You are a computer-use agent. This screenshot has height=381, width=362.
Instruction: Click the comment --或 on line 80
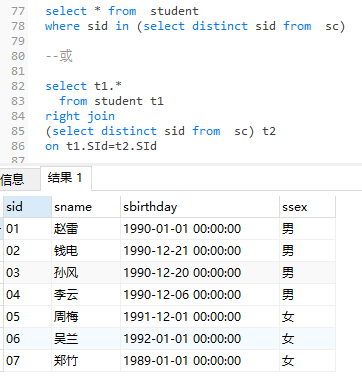tap(59, 56)
